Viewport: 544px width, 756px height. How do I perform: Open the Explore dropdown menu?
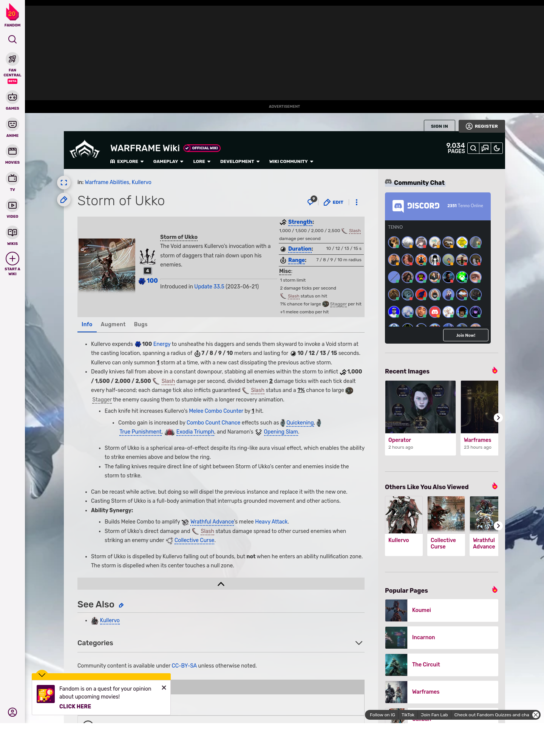(127, 161)
